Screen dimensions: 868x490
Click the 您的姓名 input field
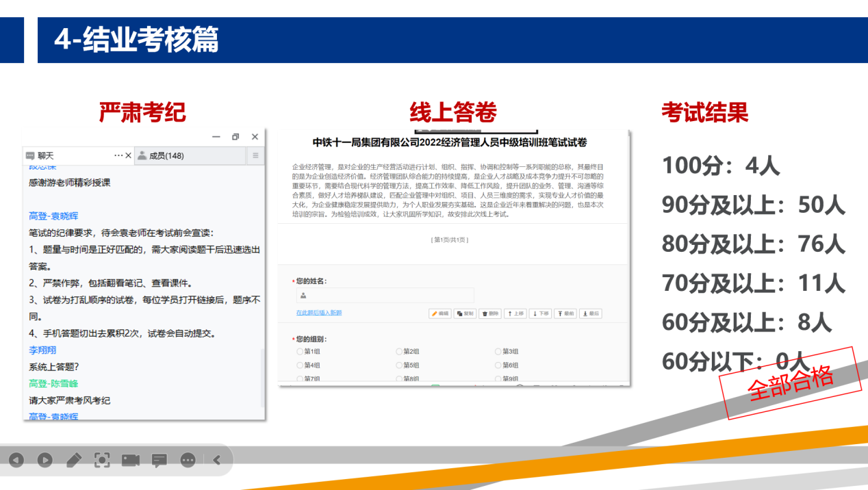[x=385, y=296]
